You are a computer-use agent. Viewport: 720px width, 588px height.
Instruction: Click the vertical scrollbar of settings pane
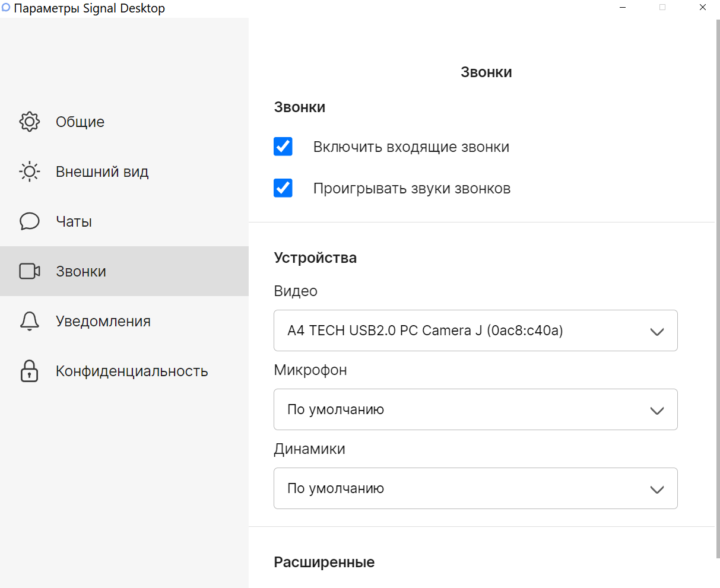pos(717,288)
